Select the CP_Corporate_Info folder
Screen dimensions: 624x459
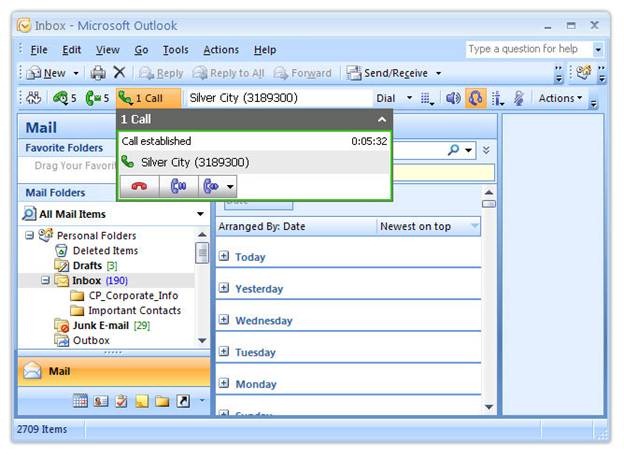coord(124,296)
